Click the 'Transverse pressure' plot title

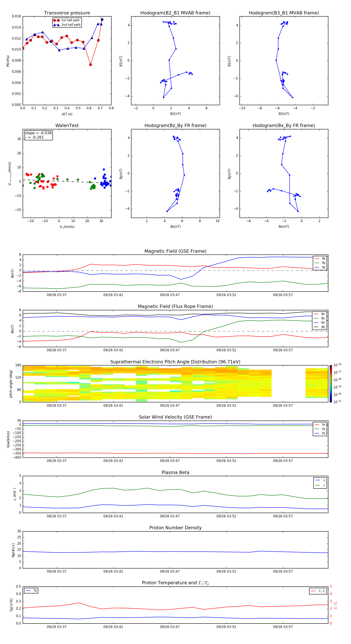[x=67, y=13]
